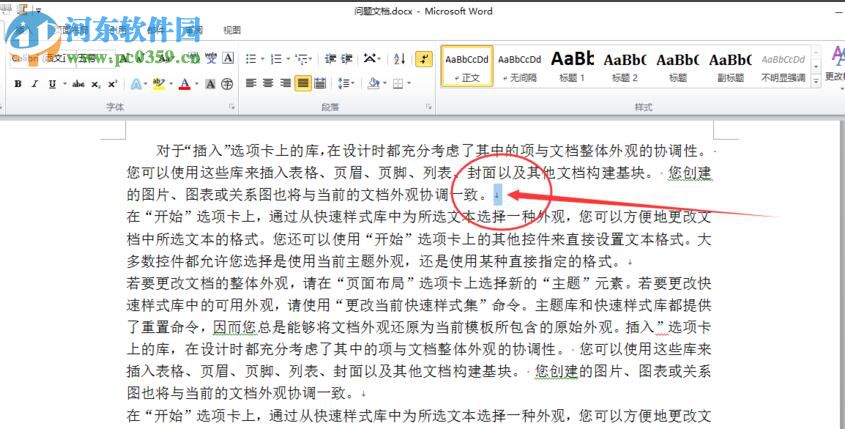This screenshot has height=429, width=845.
Task: Expand bullet library dropdown arrow
Action: 262,59
